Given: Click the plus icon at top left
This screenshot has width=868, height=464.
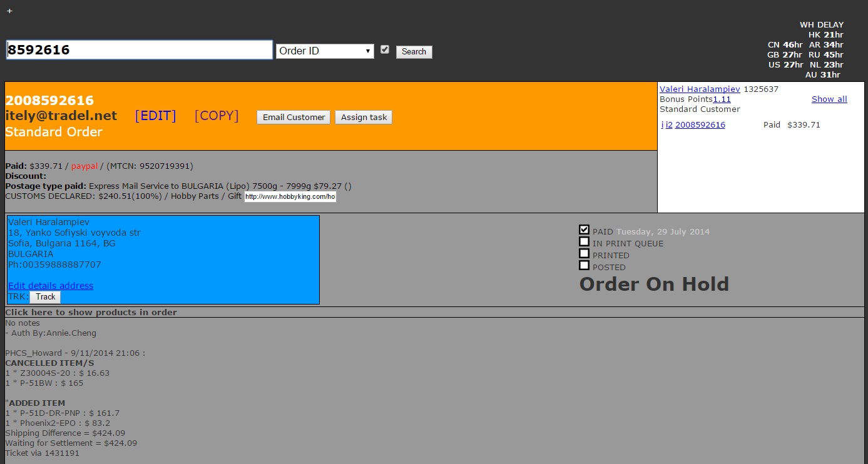Looking at the screenshot, I should (9, 11).
